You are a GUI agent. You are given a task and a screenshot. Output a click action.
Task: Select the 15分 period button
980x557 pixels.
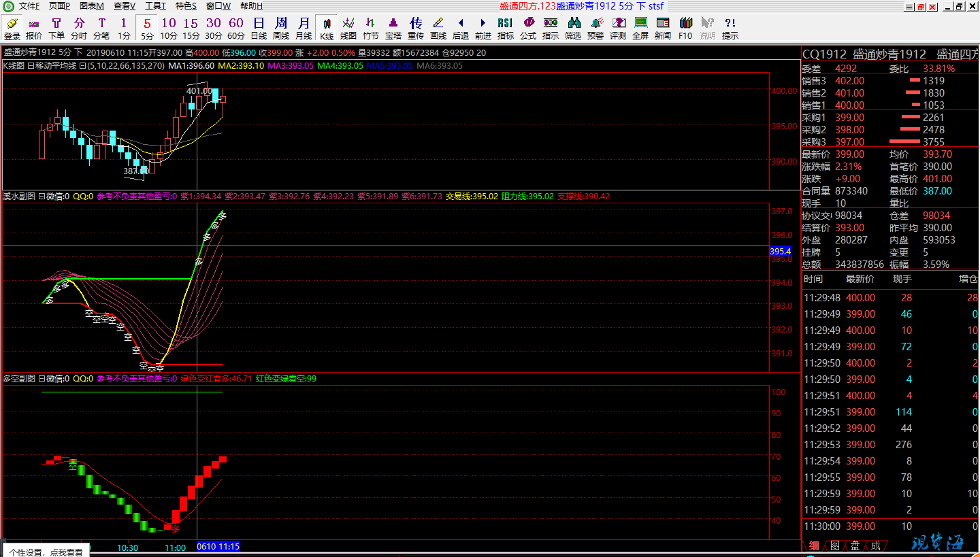[x=191, y=29]
